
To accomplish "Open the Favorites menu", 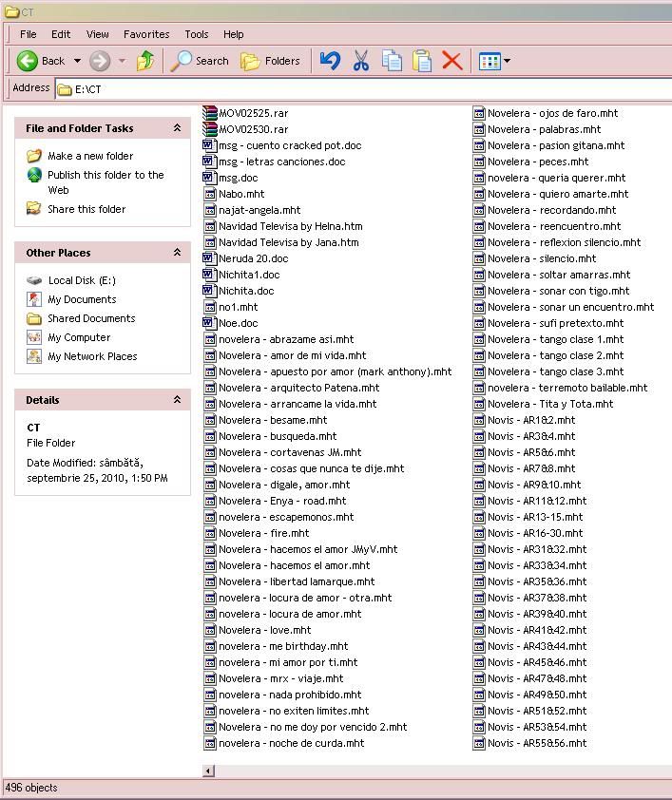I will pos(146,34).
